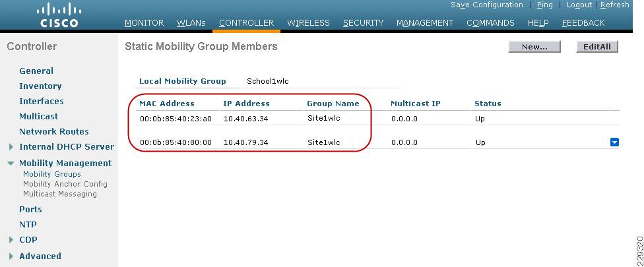Open the WIRELESS tab
The image size is (644, 267).
308,23
